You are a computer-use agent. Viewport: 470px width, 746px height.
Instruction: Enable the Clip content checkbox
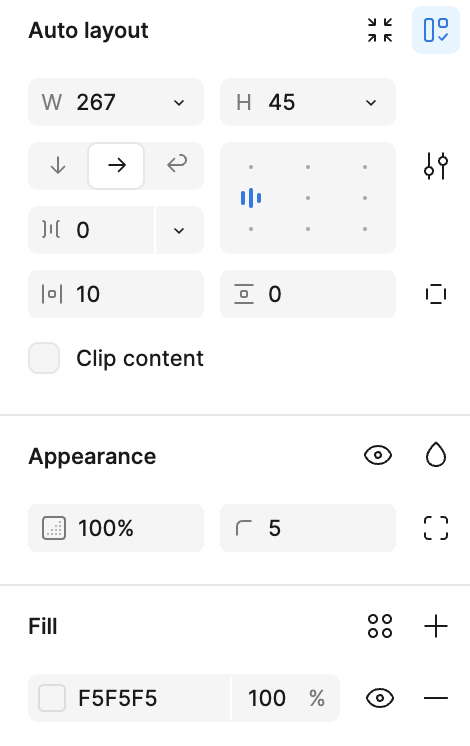pyautogui.click(x=44, y=358)
